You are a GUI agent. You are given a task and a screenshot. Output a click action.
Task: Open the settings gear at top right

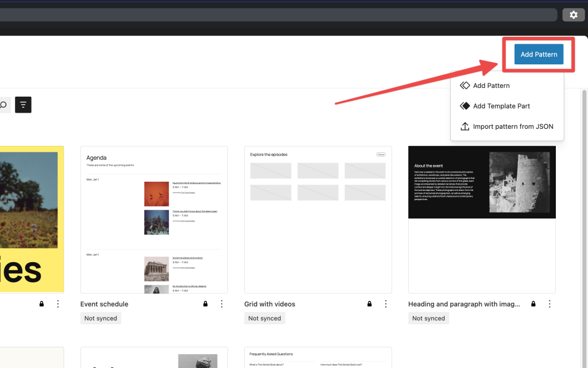point(573,14)
